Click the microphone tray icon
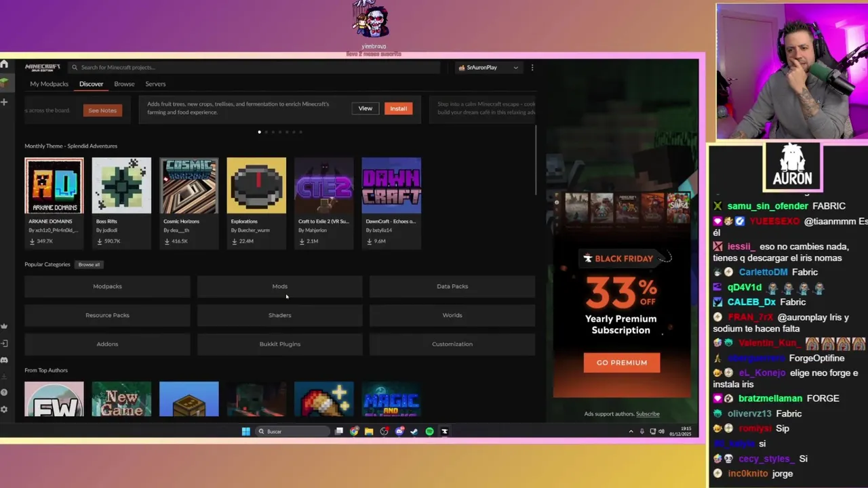868x488 pixels. pyautogui.click(x=642, y=432)
